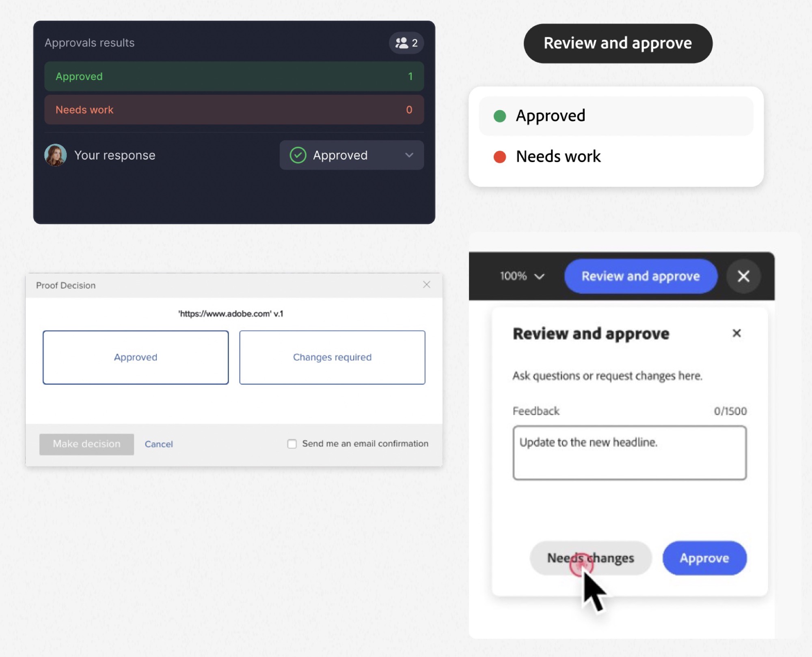Viewport: 812px width, 657px height.
Task: Click the round X button in dark toolbar
Action: [x=743, y=276]
